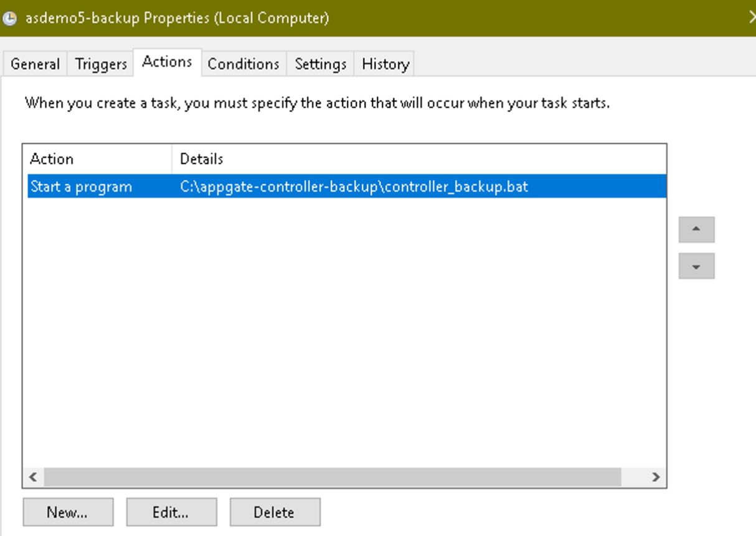View the History tab
The width and height of the screenshot is (756, 536).
click(x=384, y=63)
